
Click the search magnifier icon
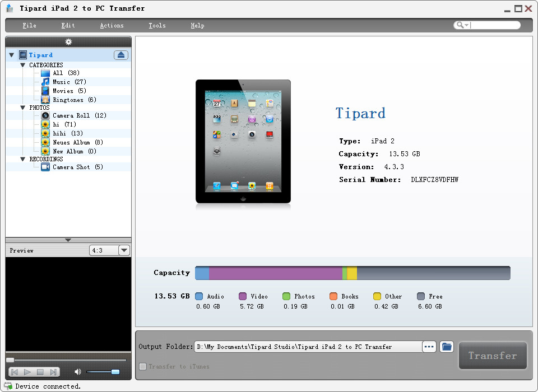pos(460,25)
